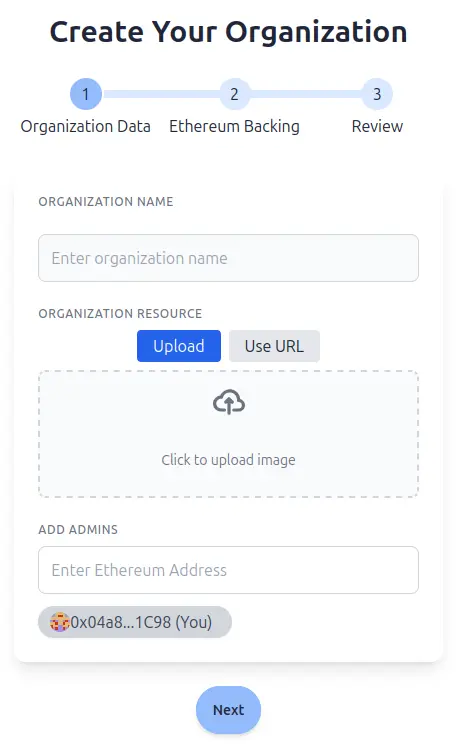Screen dimensions: 459x745
Task: Go to step 2 Ethereum Backing circle
Action: [234, 94]
